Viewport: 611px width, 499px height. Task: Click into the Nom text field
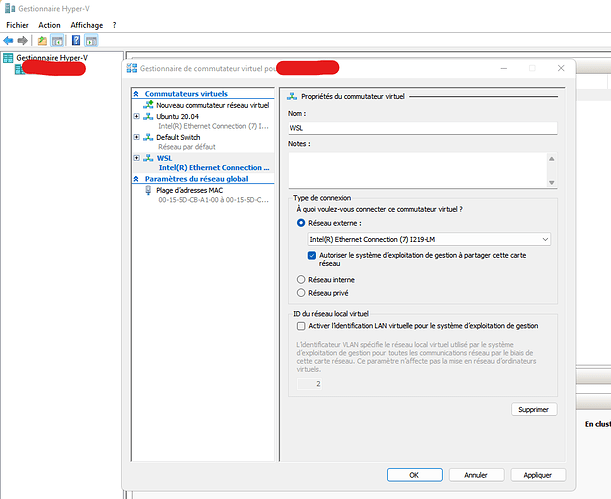[420, 129]
